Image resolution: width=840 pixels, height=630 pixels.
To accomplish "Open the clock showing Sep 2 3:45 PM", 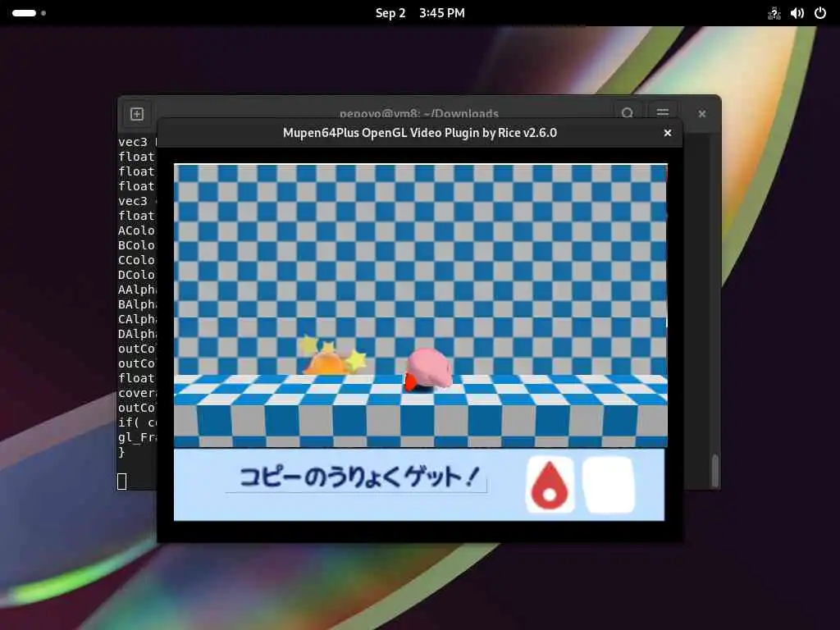I will click(x=420, y=13).
